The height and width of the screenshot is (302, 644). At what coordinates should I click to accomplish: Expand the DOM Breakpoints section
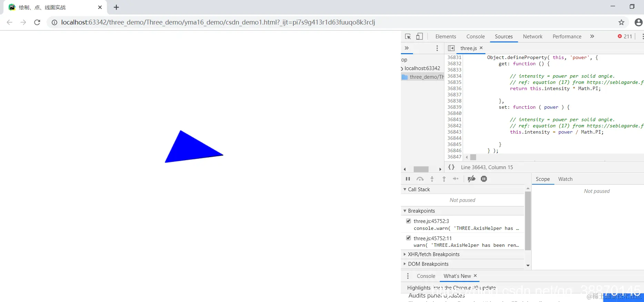tap(405, 264)
